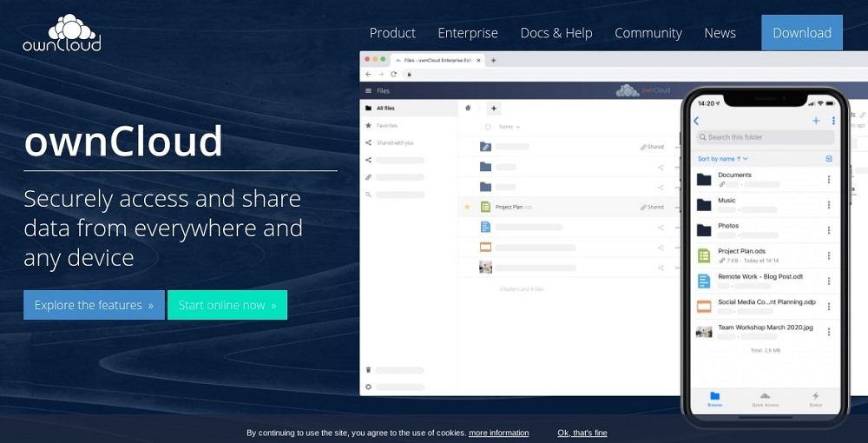Select the Files - ownCloud Enterprise tab
868x443 pixels.
[437, 60]
